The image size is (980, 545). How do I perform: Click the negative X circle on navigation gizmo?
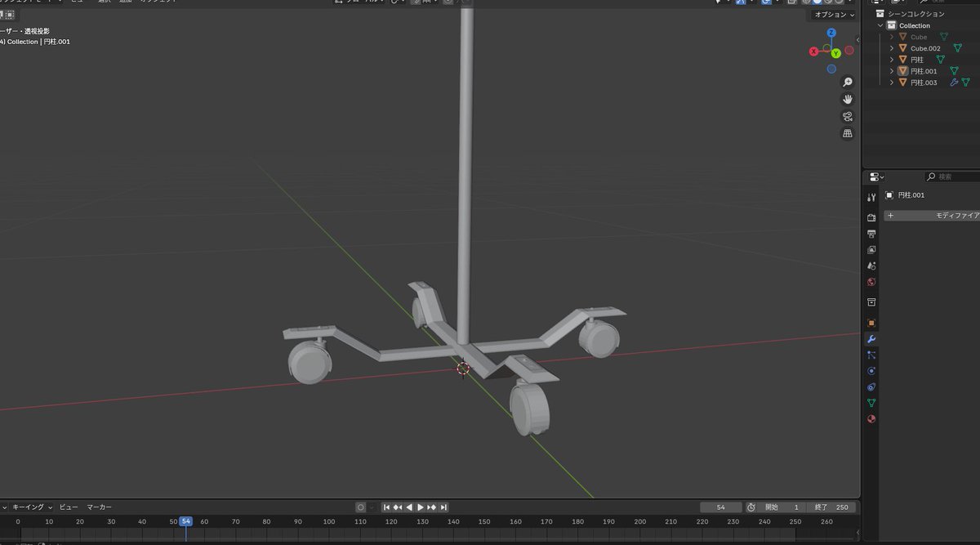pos(849,51)
